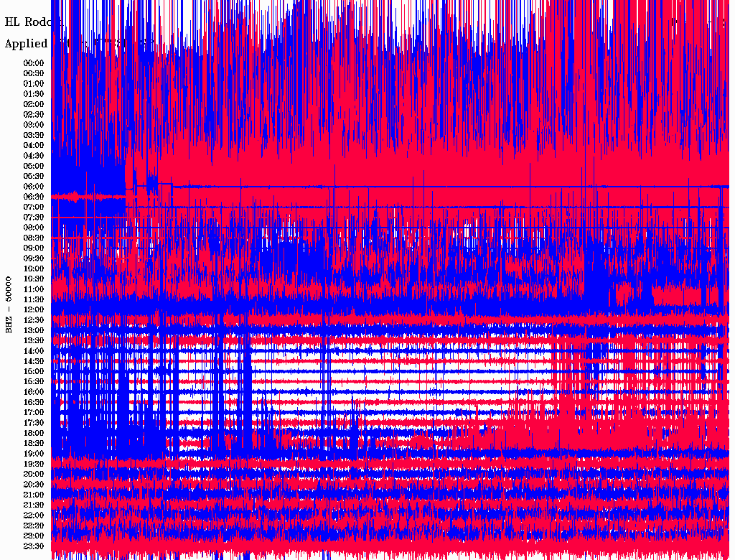The image size is (735, 560).
Task: Select the 16:00 time row label
Action: (34, 392)
